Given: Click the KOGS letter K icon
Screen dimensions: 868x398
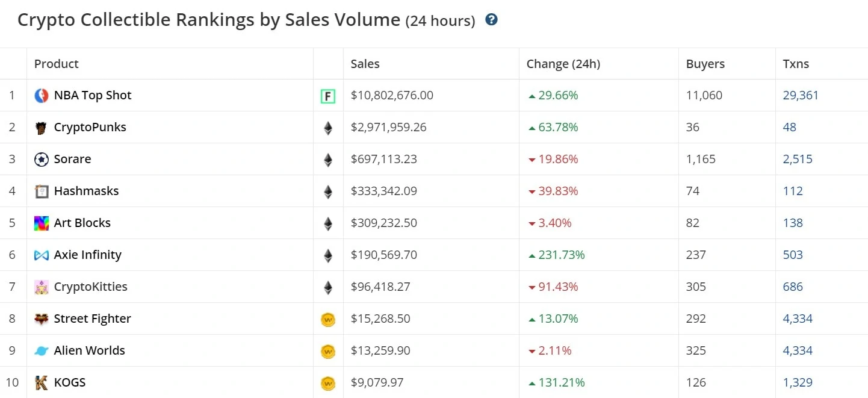Looking at the screenshot, I should coord(42,383).
